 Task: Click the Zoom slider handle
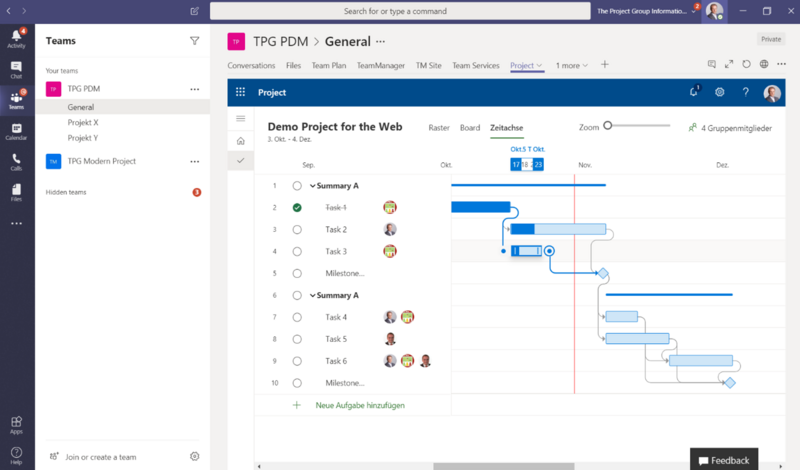pyautogui.click(x=608, y=126)
